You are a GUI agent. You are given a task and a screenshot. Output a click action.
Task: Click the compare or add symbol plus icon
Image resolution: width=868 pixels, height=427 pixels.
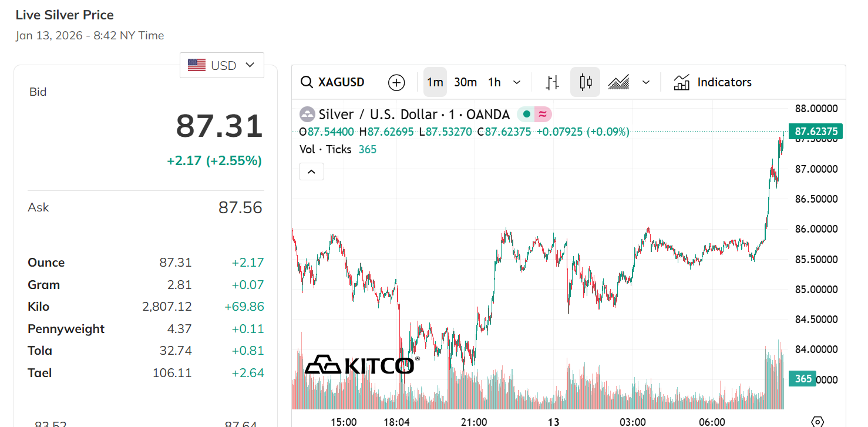(x=396, y=82)
